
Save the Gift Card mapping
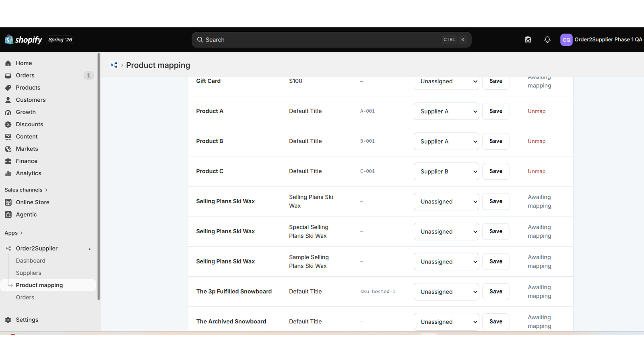click(496, 81)
